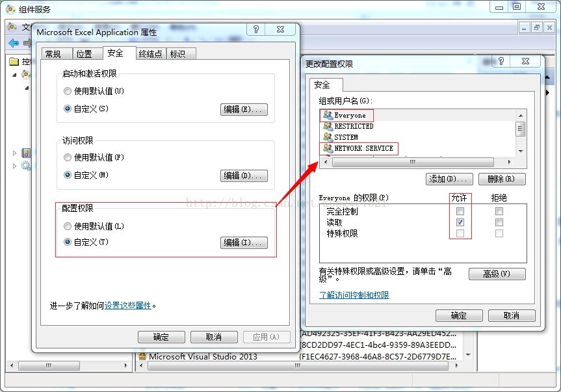Click the {F1EC4627-3968-46A8... GUID cell
Image resolution: width=561 pixels, height=392 pixels.
pyautogui.click(x=378, y=356)
